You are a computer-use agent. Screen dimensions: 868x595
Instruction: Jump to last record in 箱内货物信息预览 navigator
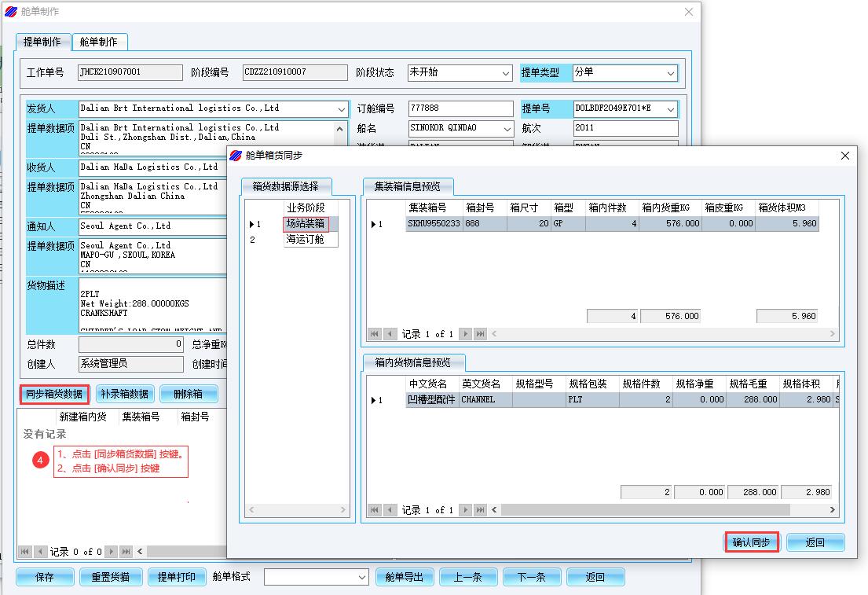tap(480, 510)
